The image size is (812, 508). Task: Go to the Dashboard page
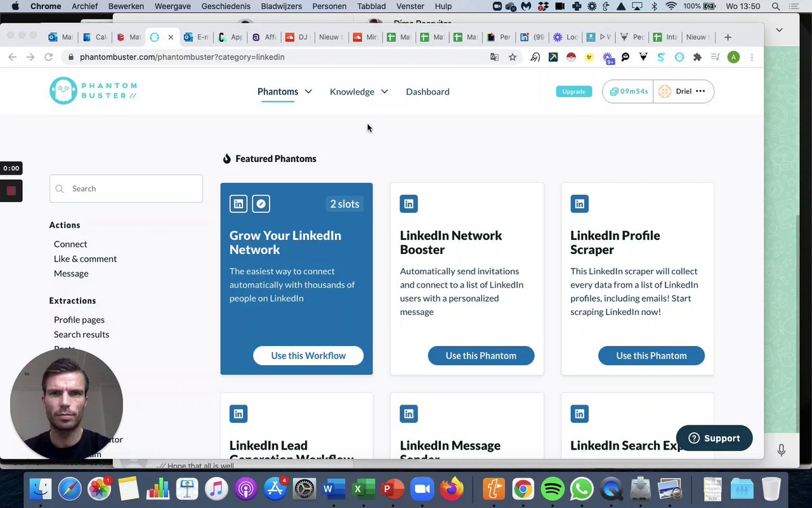(428, 91)
